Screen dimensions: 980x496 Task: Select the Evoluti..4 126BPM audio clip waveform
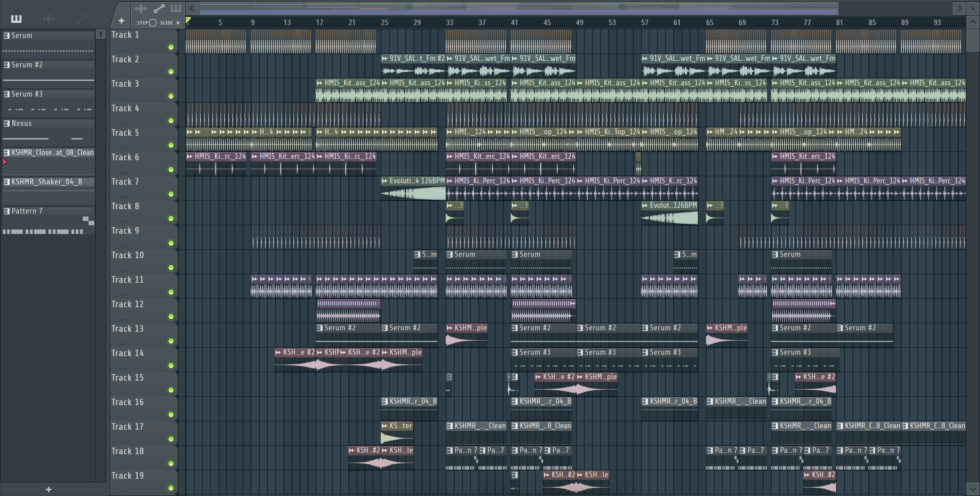click(x=413, y=193)
